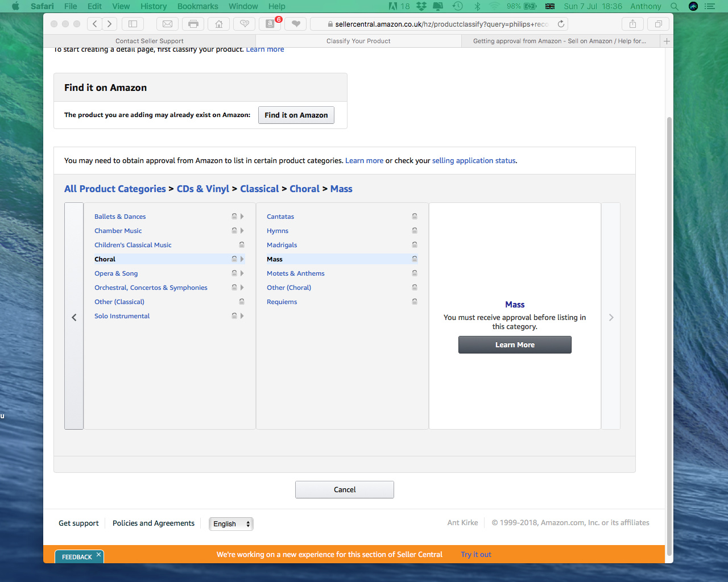Open the Bluetooth menu bar icon

tap(477, 6)
